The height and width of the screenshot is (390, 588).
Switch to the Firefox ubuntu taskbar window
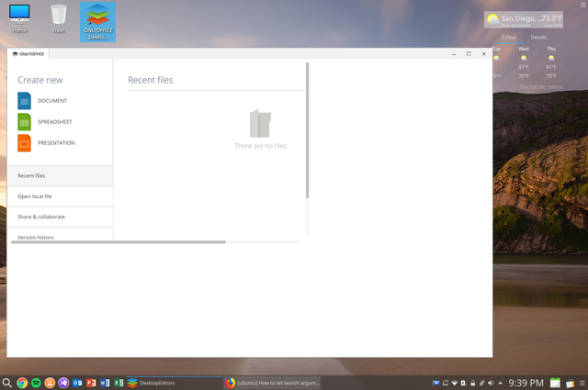(x=272, y=383)
